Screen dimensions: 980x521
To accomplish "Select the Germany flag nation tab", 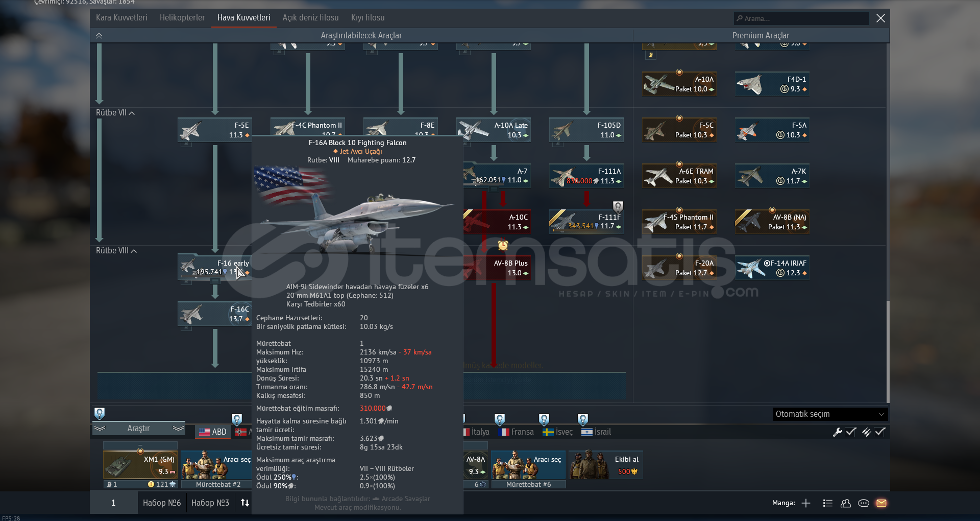I will coord(242,432).
